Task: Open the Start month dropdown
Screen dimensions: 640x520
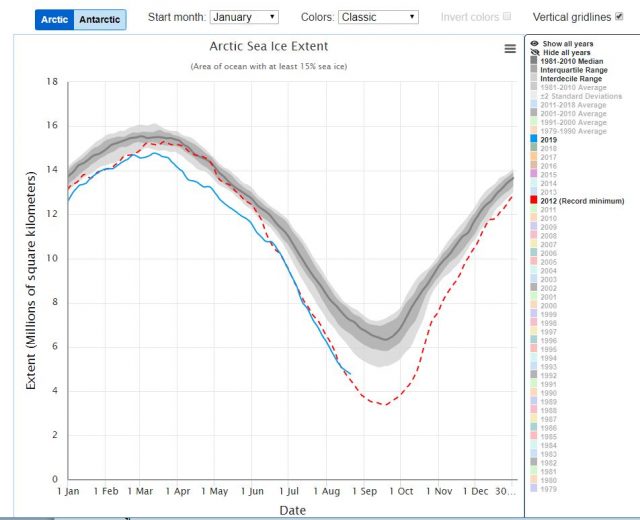Action: click(x=245, y=17)
